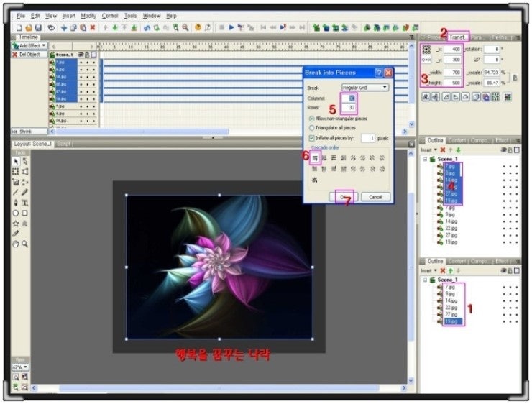
Task: Open the Tools menu
Action: pyautogui.click(x=130, y=16)
